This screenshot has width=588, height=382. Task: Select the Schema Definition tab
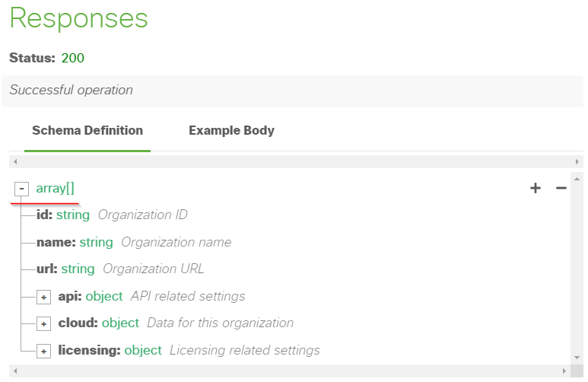87,131
